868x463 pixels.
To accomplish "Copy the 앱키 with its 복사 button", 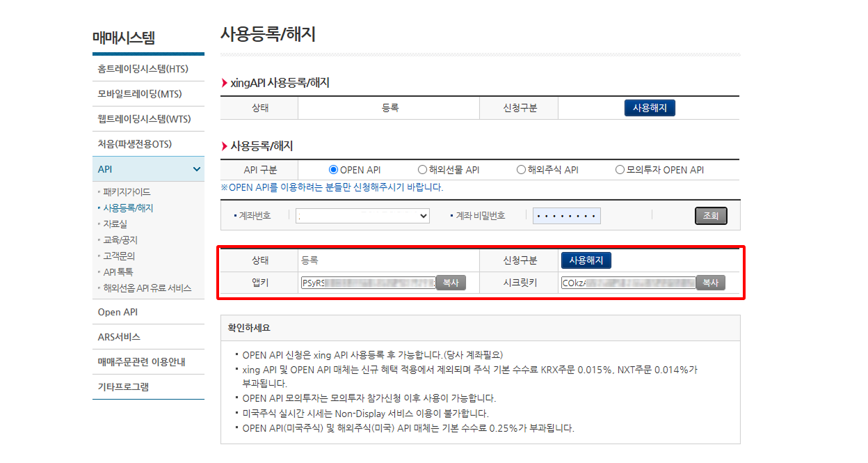I will [451, 283].
